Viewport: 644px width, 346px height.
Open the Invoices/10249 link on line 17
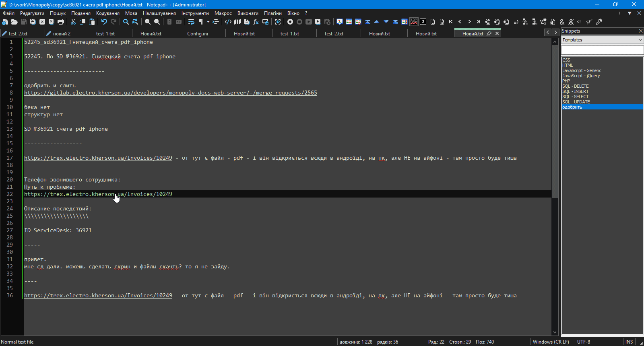coord(98,158)
